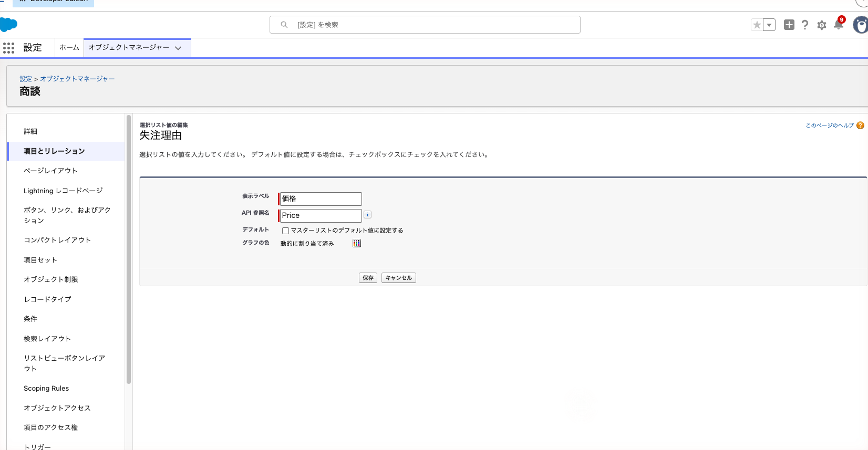Screen dimensions: 868x450
Task: Open ボタン、リンク、およびアクション in the sidebar
Action: pos(66,215)
